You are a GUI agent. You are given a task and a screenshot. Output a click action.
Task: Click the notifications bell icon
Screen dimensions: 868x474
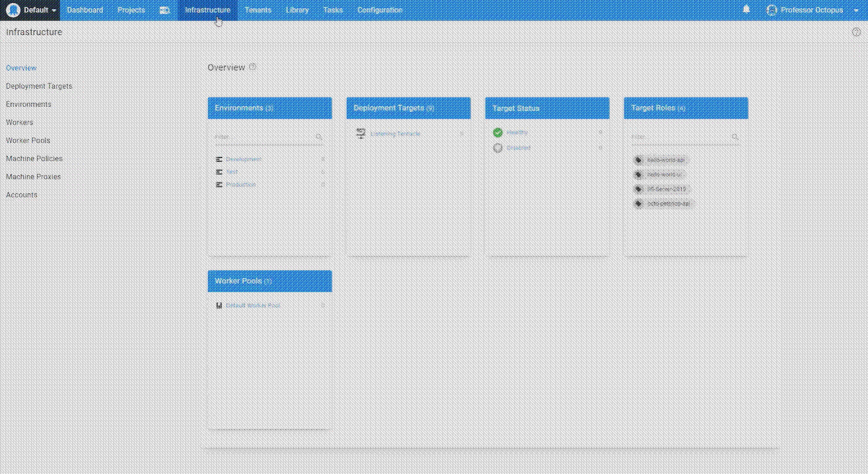pos(746,10)
